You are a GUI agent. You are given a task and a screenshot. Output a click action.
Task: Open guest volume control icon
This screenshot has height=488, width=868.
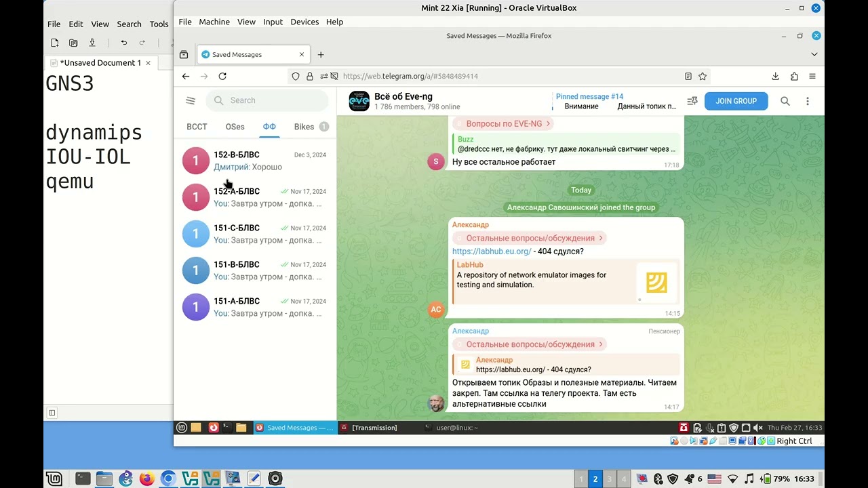tap(757, 428)
